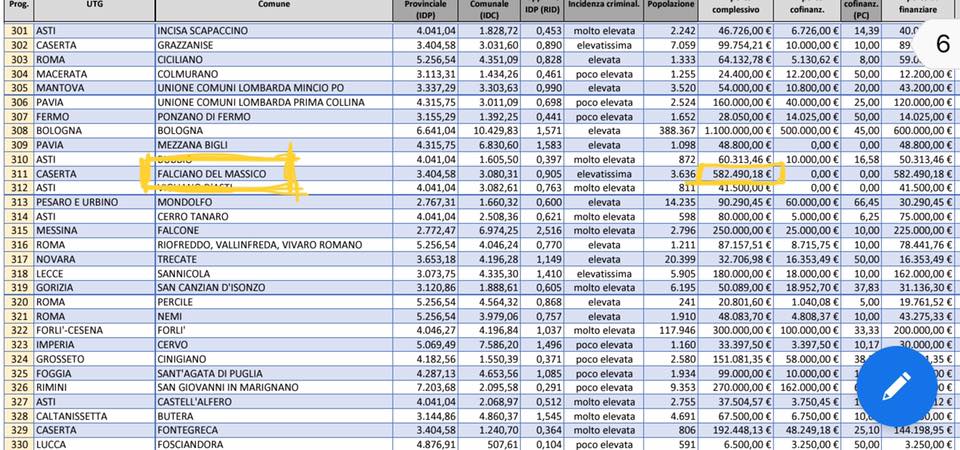The image size is (960, 450).
Task: Click the CASTELL'ALFERO cell
Action: 274,402
